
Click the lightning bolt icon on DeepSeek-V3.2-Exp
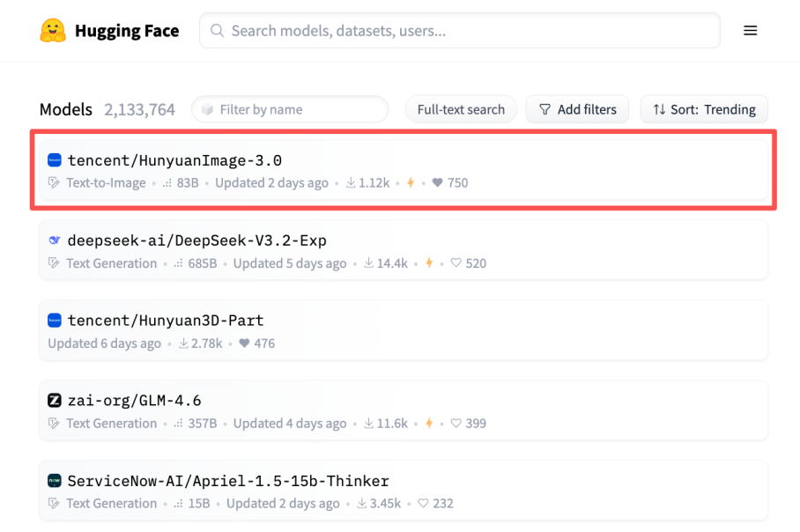(x=429, y=263)
